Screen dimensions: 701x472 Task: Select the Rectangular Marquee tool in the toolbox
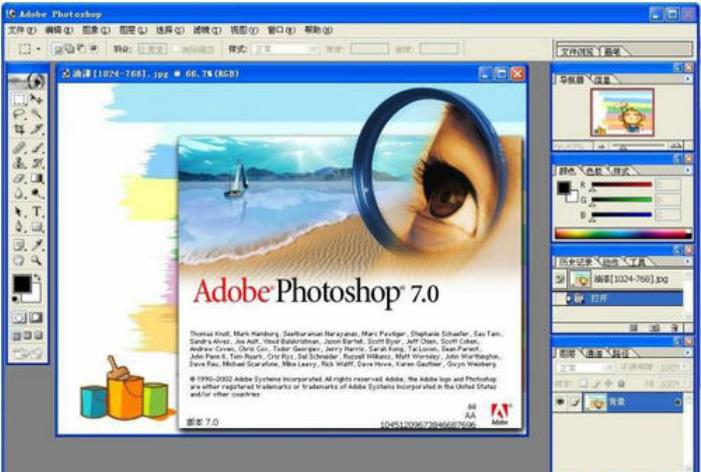(x=19, y=99)
